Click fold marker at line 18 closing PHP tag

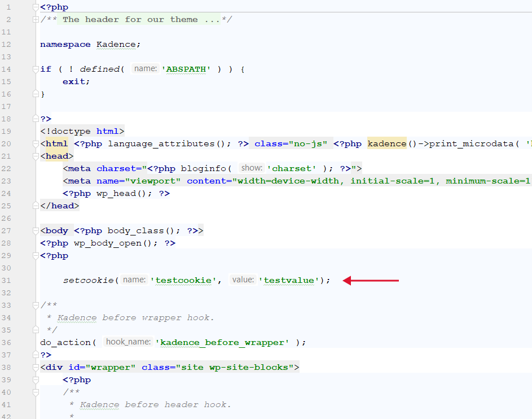pos(36,119)
